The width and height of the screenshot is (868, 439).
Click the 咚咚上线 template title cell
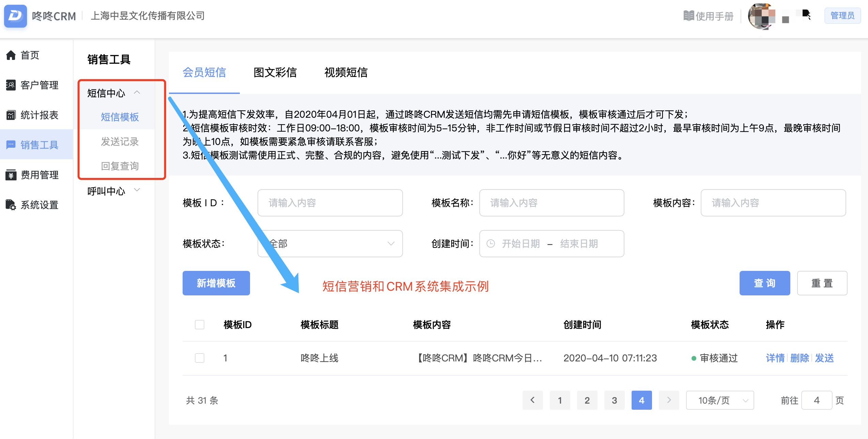[320, 358]
